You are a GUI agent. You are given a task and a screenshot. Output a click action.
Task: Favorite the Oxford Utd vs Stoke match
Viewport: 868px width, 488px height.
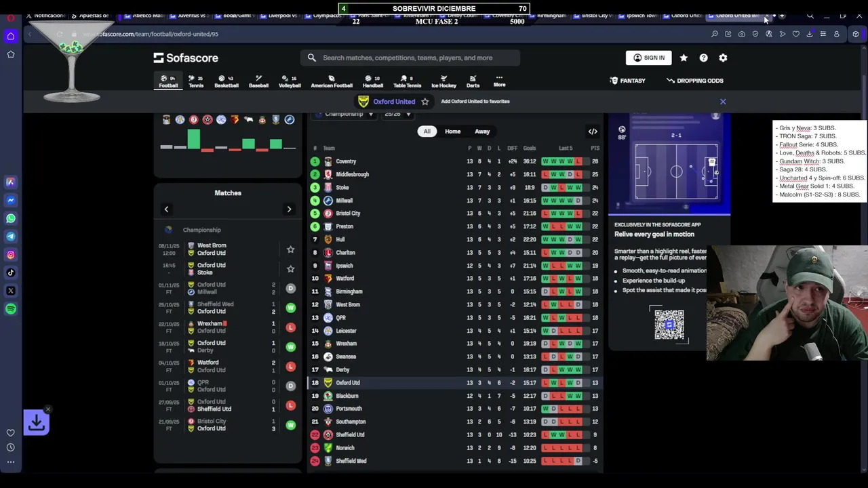click(x=290, y=269)
